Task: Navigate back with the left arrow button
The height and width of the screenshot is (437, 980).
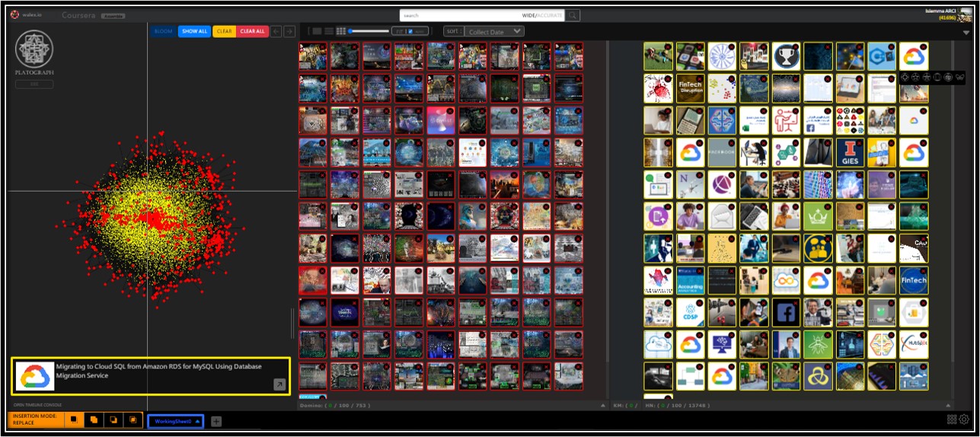Action: [277, 31]
